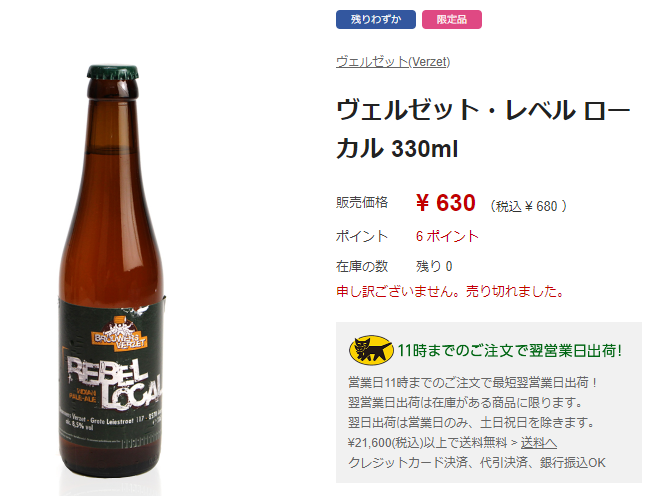This screenshot has height=496, width=661.
Task: Click the 限定品 pink badge
Action: click(x=451, y=19)
